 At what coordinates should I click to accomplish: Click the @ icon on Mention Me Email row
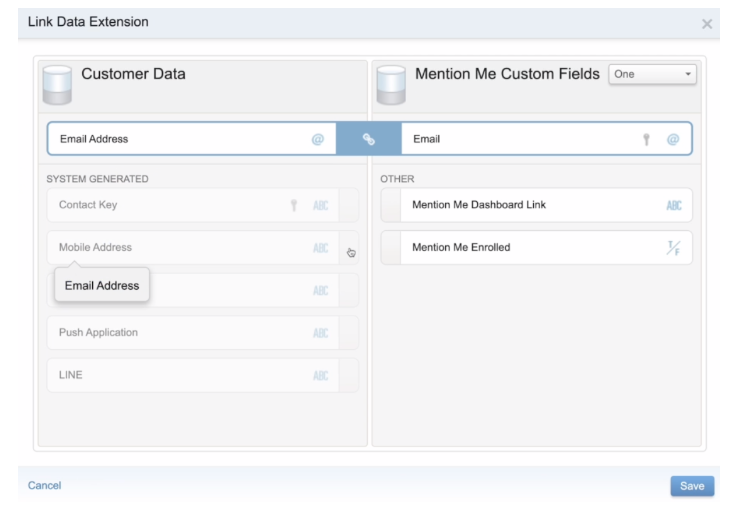pos(673,139)
